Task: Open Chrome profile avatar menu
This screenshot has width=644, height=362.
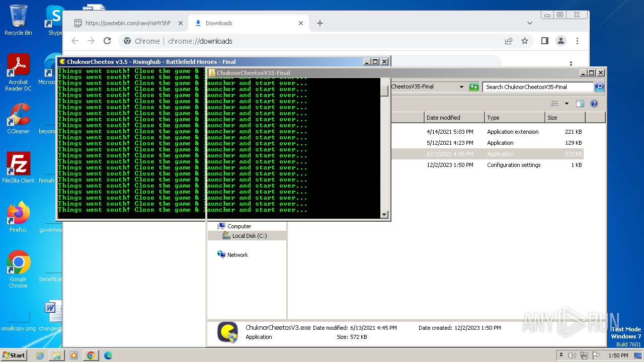Action: pyautogui.click(x=561, y=41)
